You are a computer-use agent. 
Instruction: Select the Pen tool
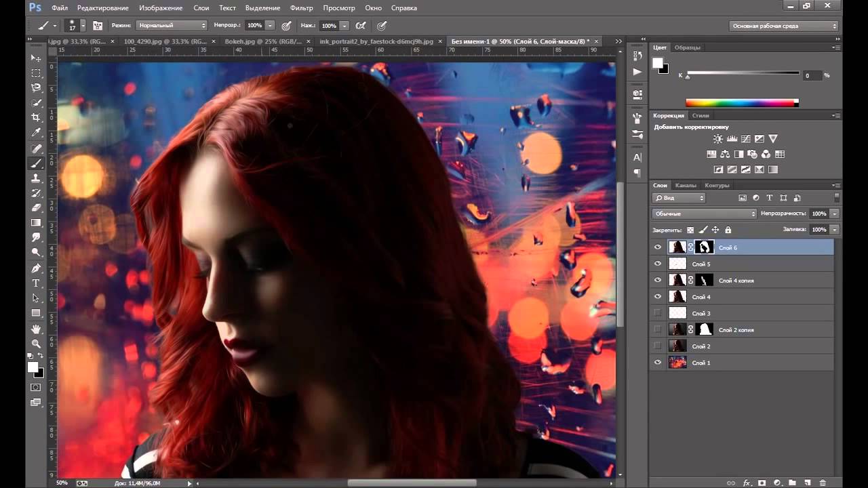click(x=36, y=268)
